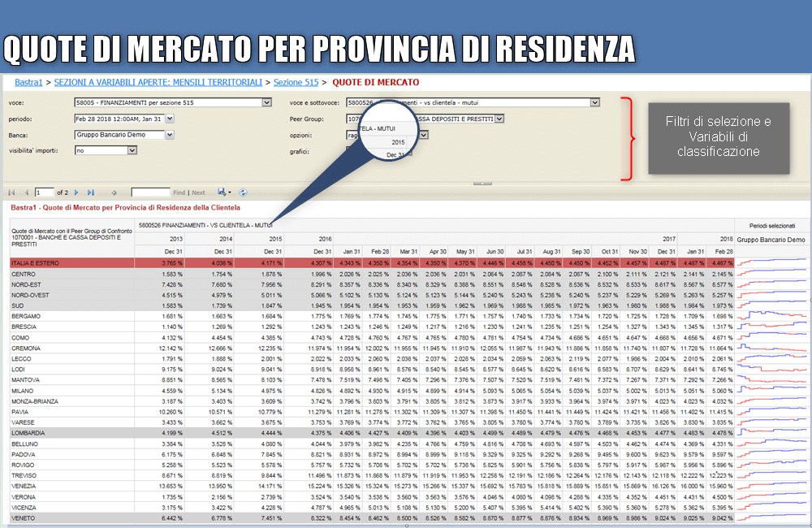
Task: Select the LOMBARDIA subtotal row label
Action: pos(28,433)
